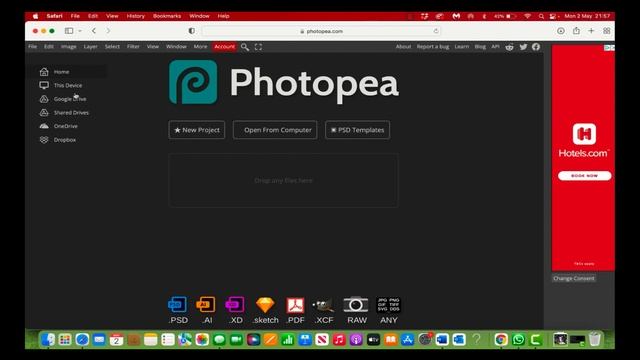Open Google Drive in sidebar
The image size is (640, 360).
coord(69,99)
